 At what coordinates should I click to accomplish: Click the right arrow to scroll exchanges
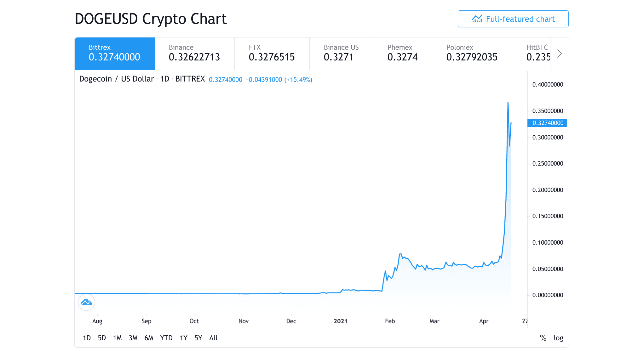tap(559, 54)
